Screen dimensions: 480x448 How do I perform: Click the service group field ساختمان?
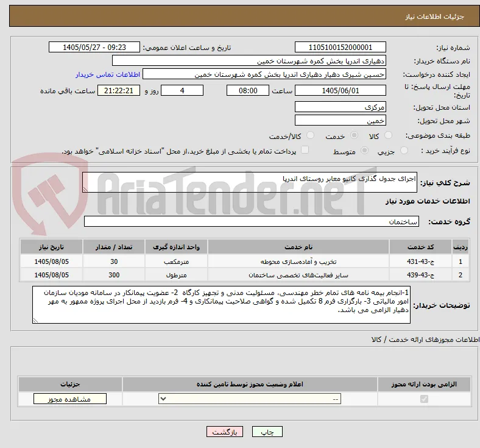coord(252,221)
